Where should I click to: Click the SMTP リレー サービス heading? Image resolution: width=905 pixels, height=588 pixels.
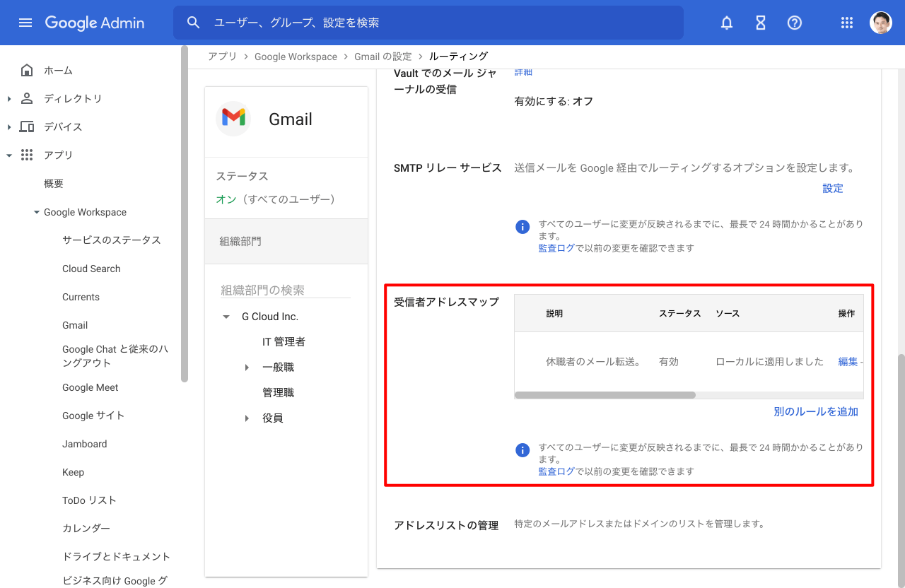(x=448, y=168)
